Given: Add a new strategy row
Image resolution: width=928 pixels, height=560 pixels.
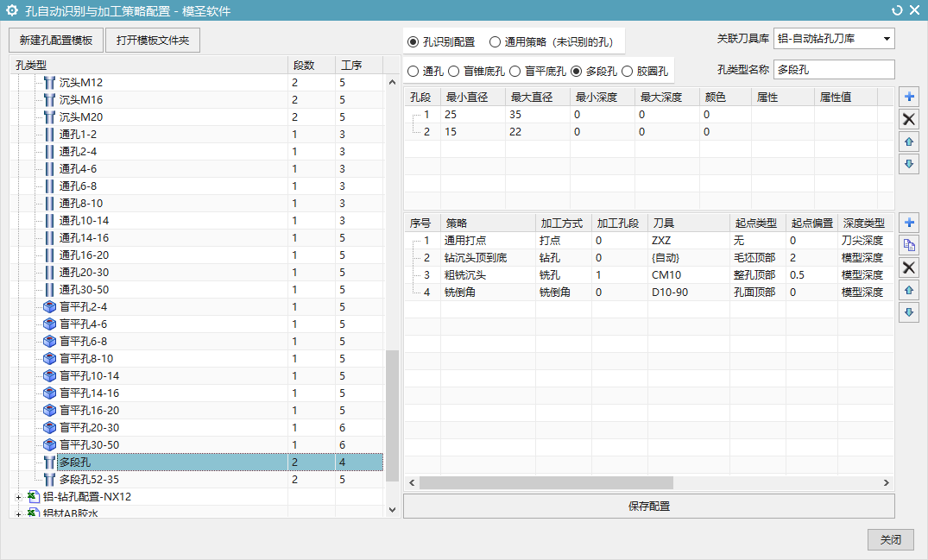Looking at the screenshot, I should (909, 223).
